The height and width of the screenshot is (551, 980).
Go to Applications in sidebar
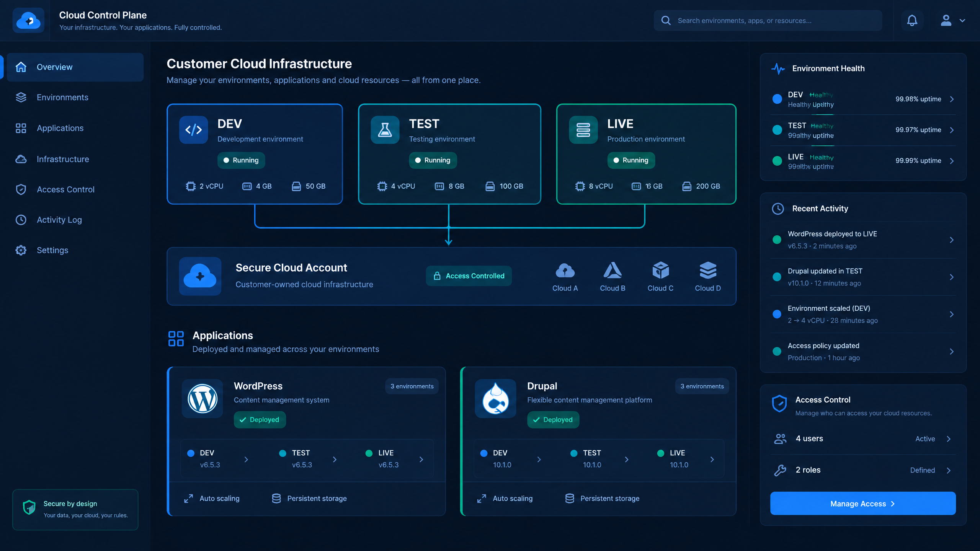coord(75,128)
